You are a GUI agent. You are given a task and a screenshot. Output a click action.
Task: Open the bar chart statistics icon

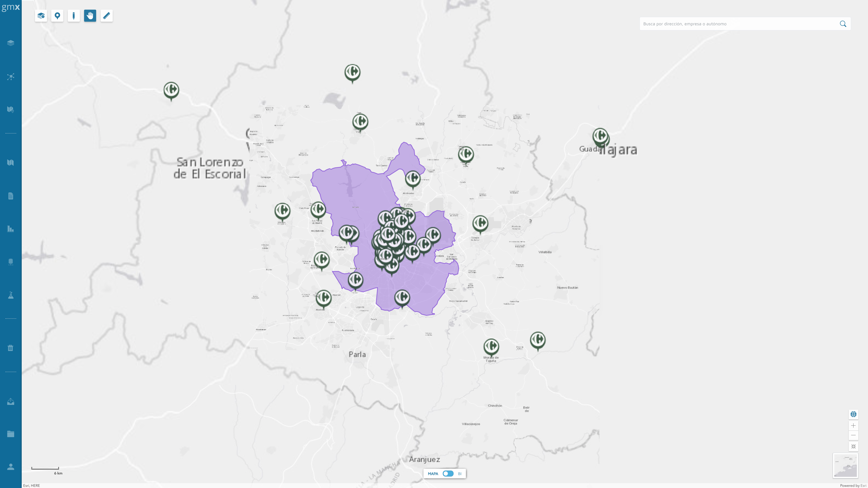click(x=10, y=229)
